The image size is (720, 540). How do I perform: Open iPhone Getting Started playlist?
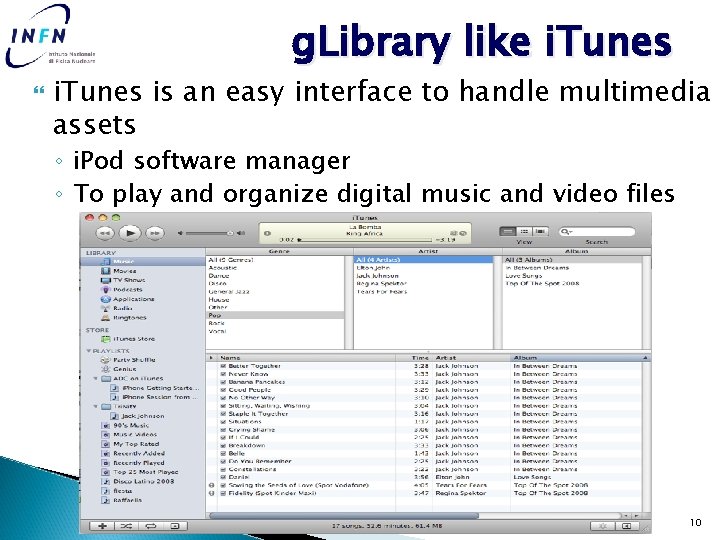[142, 388]
